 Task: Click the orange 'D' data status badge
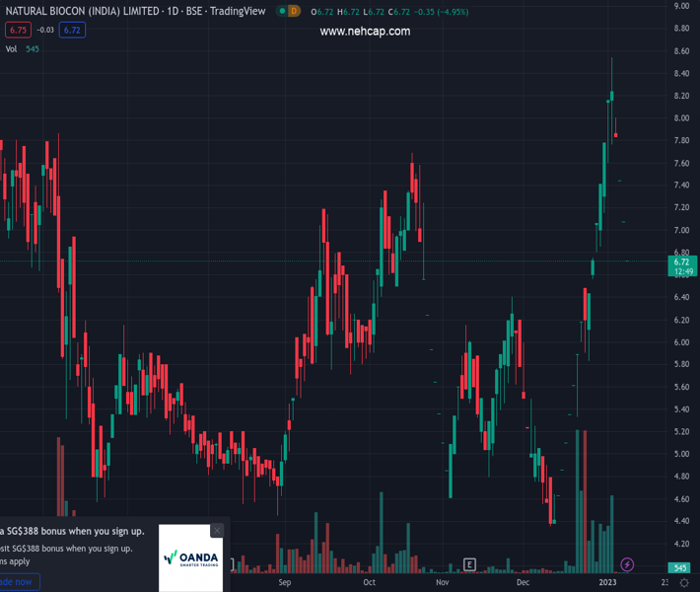tap(294, 11)
